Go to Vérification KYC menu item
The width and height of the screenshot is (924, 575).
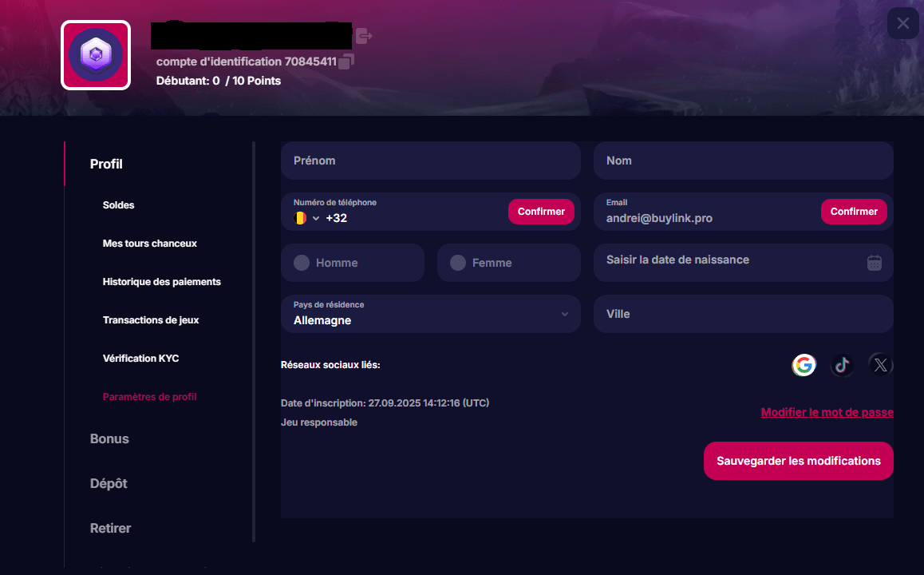[140, 359]
